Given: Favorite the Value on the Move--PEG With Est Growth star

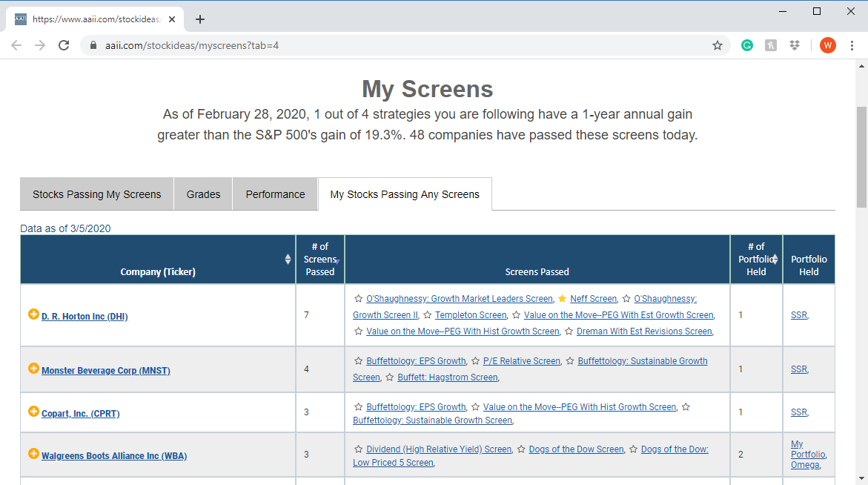Looking at the screenshot, I should (x=516, y=315).
